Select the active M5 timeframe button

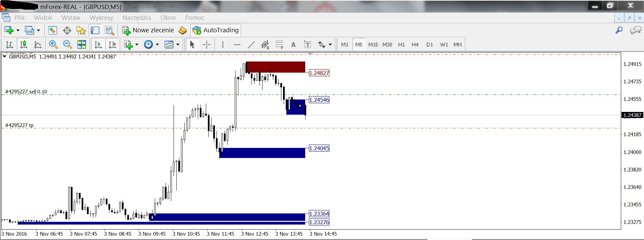coord(359,44)
